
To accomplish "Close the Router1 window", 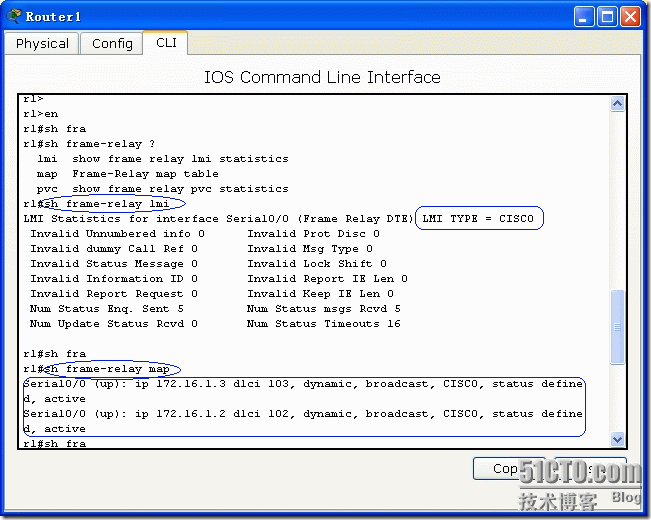I will point(630,17).
